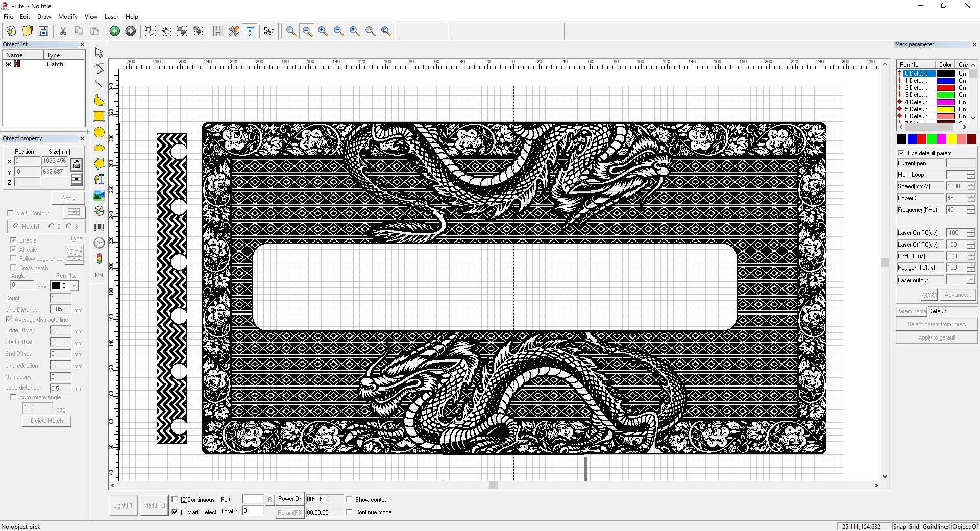Click the Mark(F2) button
This screenshot has width=980, height=531.
[x=154, y=505]
